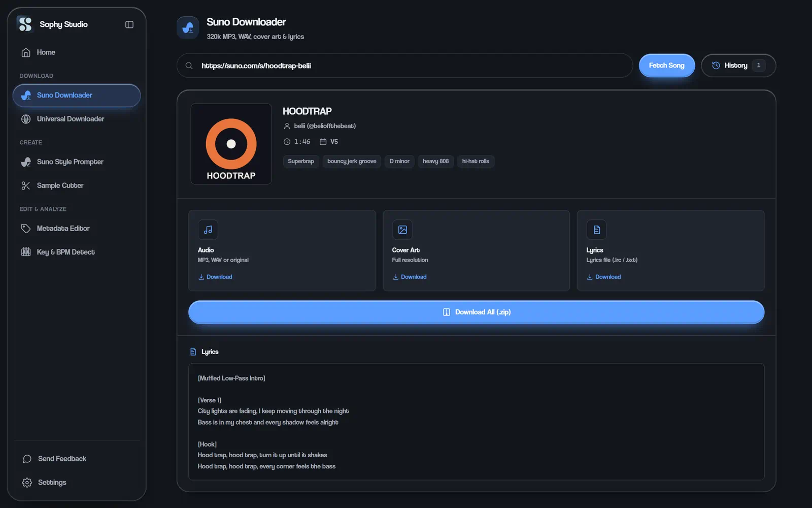The image size is (812, 508).
Task: Click the HOODTRAP song title
Action: tap(307, 111)
